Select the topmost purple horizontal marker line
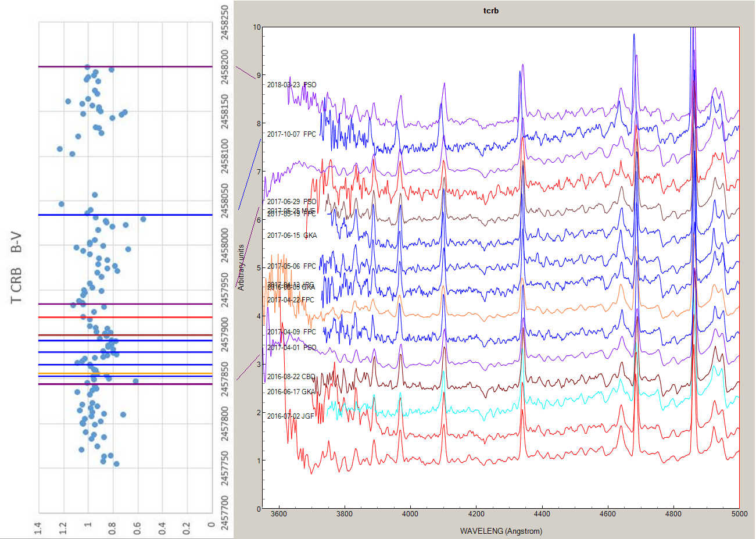 coord(125,67)
